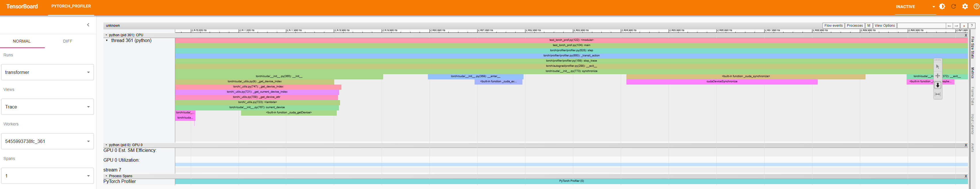Open the Input Latency side tab
This screenshot has height=189, width=980.
coord(973,124)
